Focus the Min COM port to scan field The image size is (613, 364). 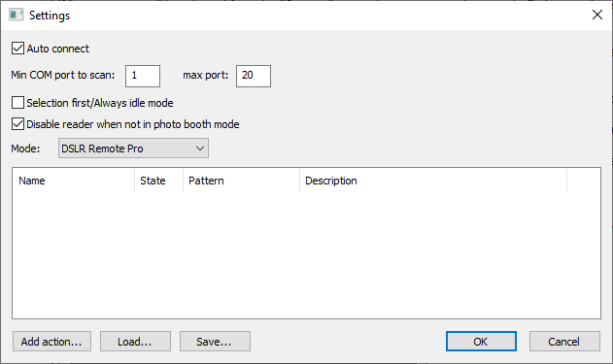[143, 76]
